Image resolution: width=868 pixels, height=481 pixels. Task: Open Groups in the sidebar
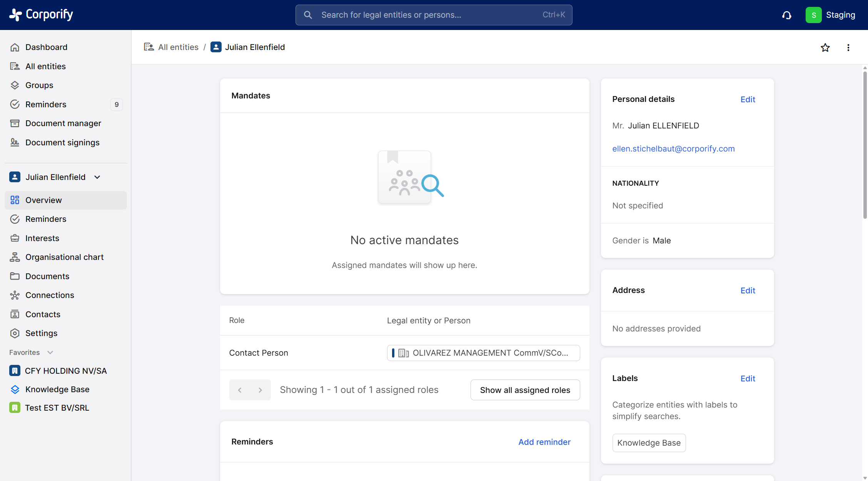point(39,85)
